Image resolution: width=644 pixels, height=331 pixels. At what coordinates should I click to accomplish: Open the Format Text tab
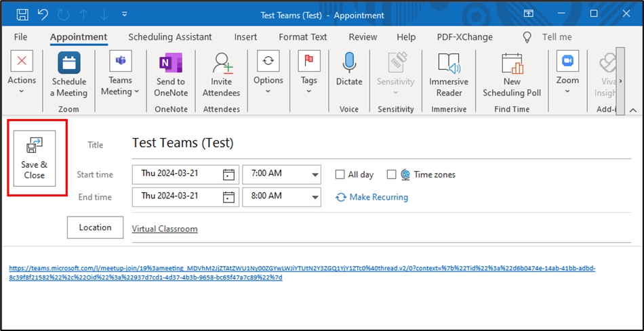302,37
